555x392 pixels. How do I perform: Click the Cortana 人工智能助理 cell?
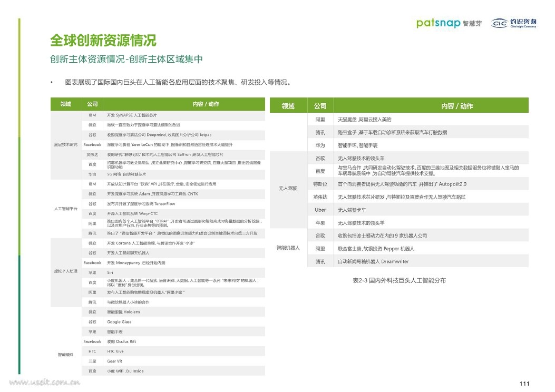(x=184, y=243)
